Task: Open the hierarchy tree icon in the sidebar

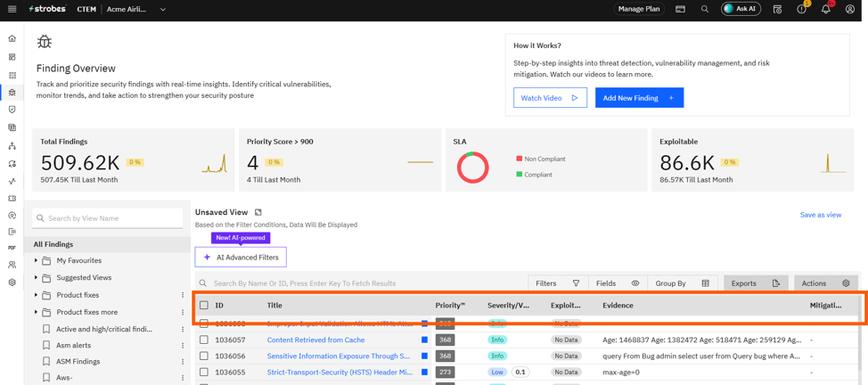Action: coord(12,145)
